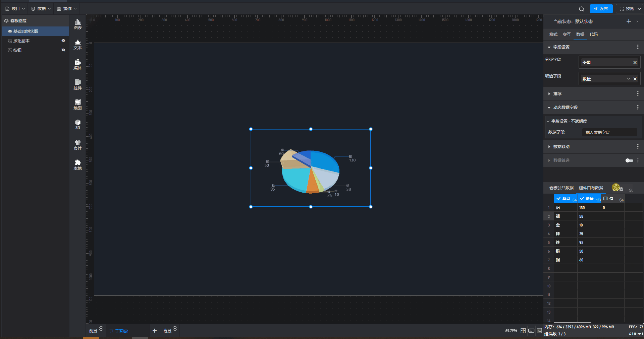Open the 套件 kit components icon
The image size is (644, 339).
77,144
